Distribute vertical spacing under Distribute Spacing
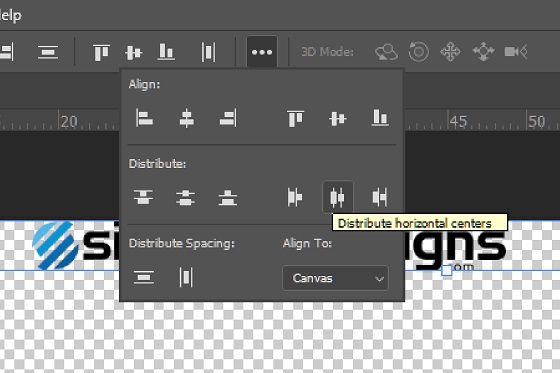The height and width of the screenshot is (373, 560). (x=144, y=277)
